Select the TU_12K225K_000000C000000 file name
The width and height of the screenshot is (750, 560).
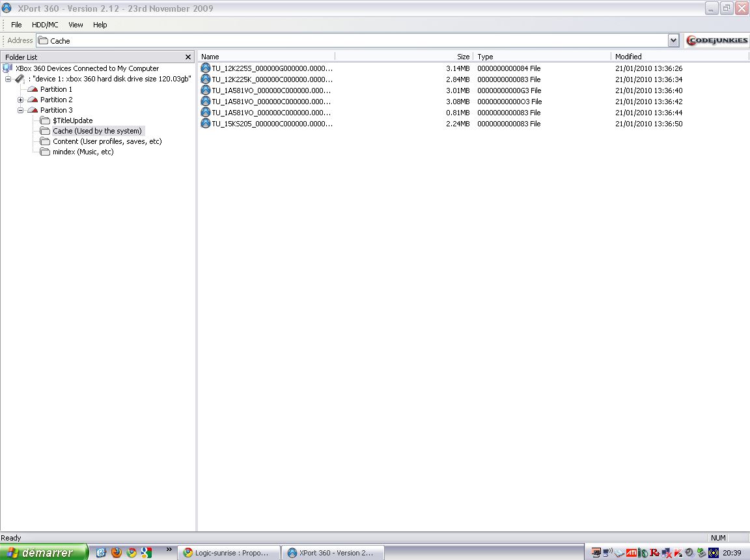[x=272, y=79]
